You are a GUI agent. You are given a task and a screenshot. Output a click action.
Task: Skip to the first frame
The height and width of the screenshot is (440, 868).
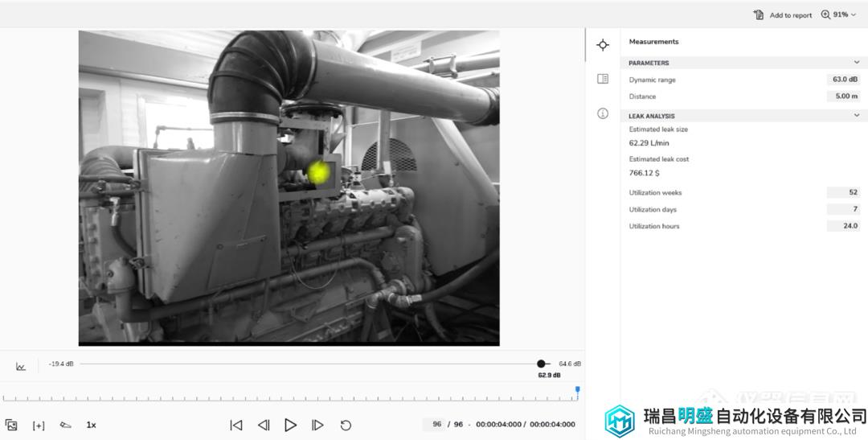tap(236, 425)
